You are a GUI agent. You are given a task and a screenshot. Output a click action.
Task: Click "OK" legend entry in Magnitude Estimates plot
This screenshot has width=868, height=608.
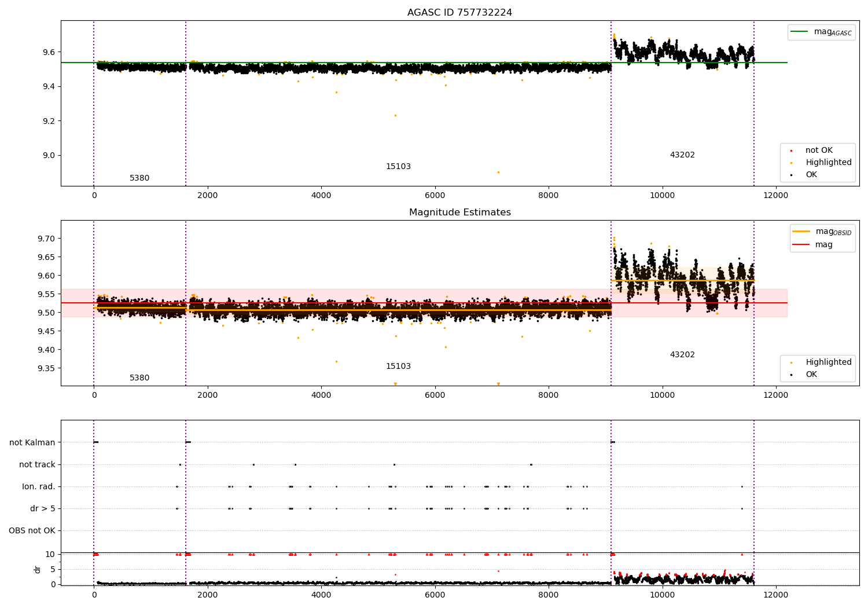tap(804, 375)
